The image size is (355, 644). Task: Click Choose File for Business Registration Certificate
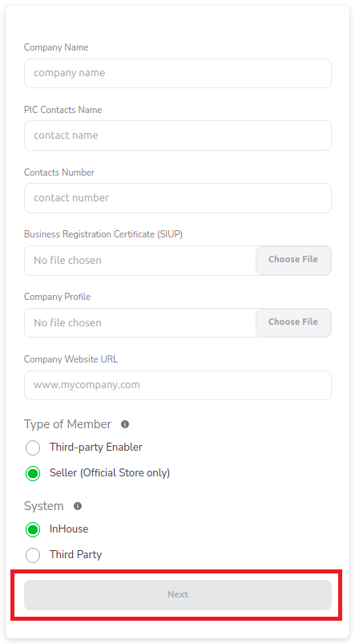(x=293, y=260)
